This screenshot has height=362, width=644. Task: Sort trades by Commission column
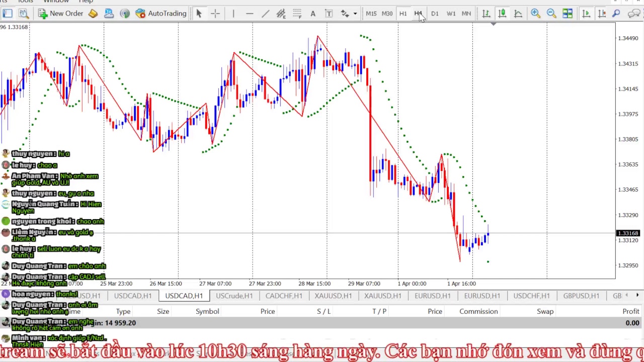pyautogui.click(x=478, y=311)
